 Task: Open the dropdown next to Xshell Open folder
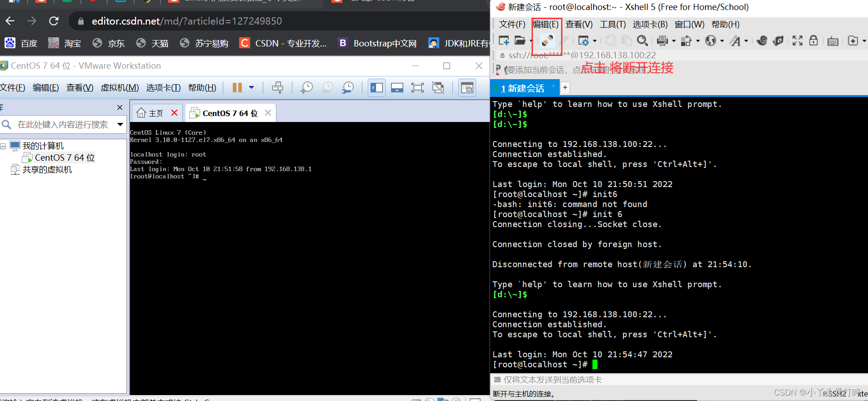pos(531,41)
